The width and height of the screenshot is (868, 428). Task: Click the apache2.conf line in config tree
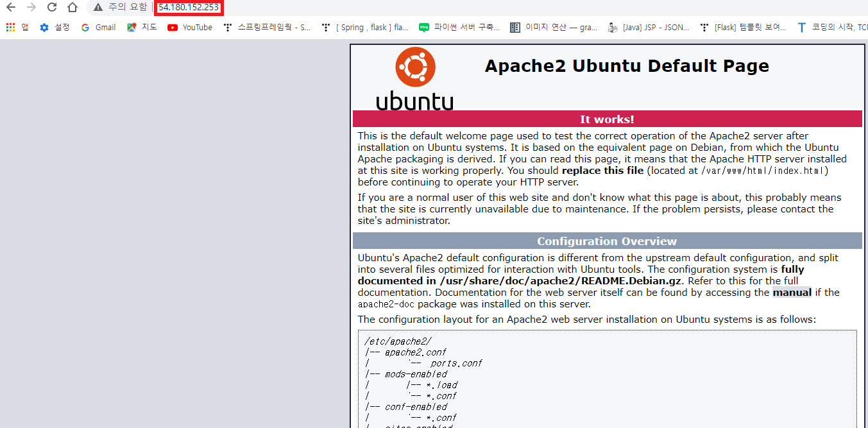click(414, 352)
